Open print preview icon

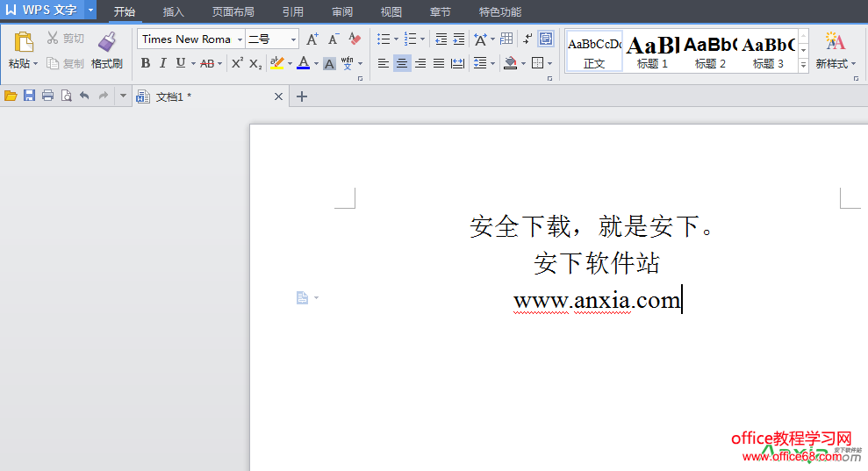click(x=67, y=96)
